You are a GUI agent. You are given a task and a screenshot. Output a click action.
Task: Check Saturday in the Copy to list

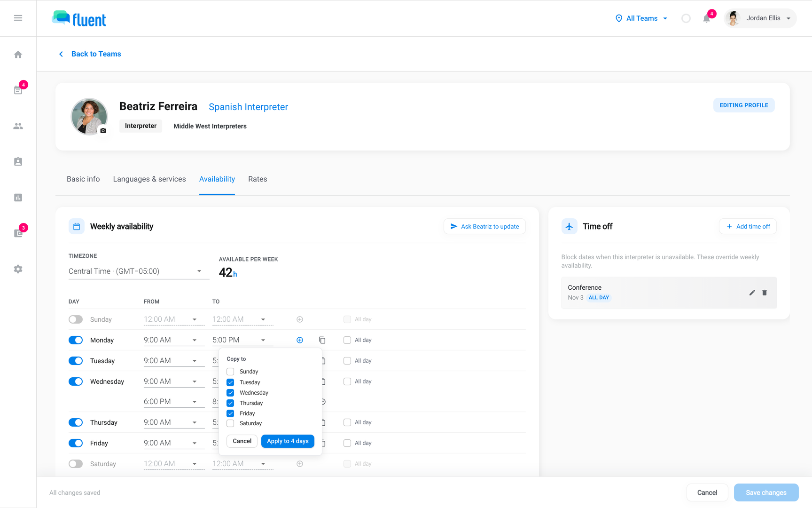[230, 423]
